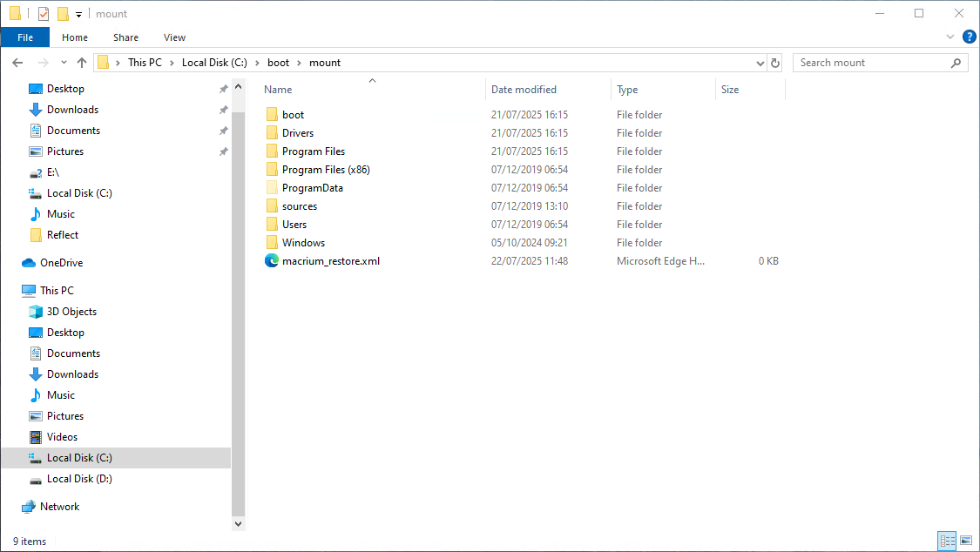
Task: Open 3D Objects under This PC
Action: pyautogui.click(x=71, y=312)
